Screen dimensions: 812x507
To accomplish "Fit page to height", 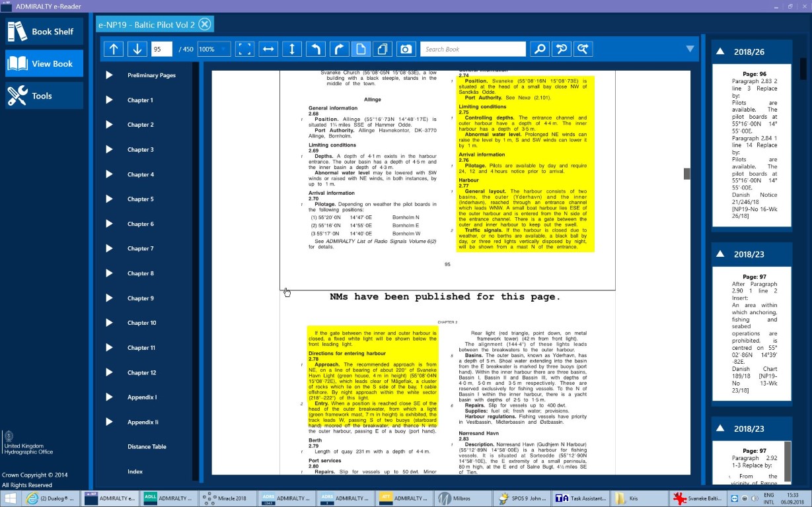I will click(292, 49).
